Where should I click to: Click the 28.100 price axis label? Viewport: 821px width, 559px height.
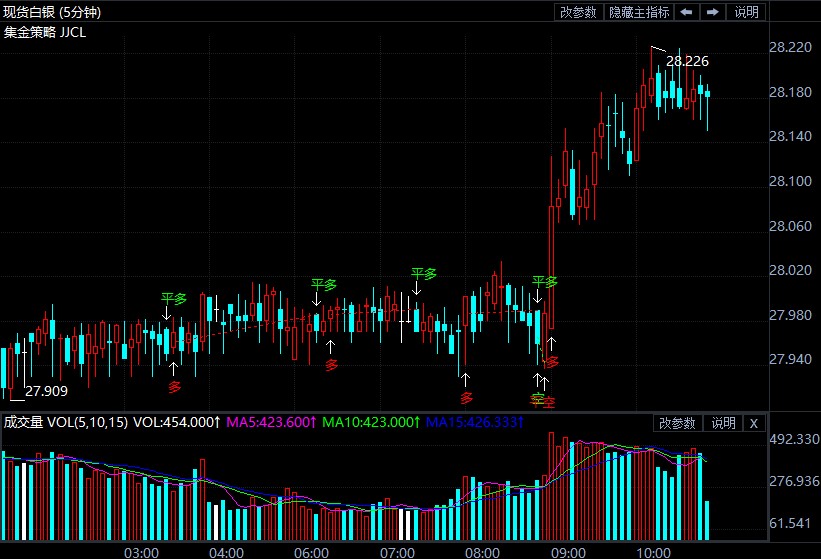790,181
